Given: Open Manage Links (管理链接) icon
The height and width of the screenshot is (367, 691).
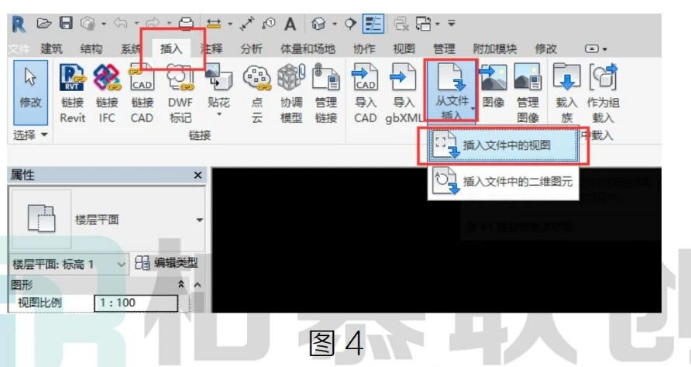Looking at the screenshot, I should pyautogui.click(x=326, y=94).
